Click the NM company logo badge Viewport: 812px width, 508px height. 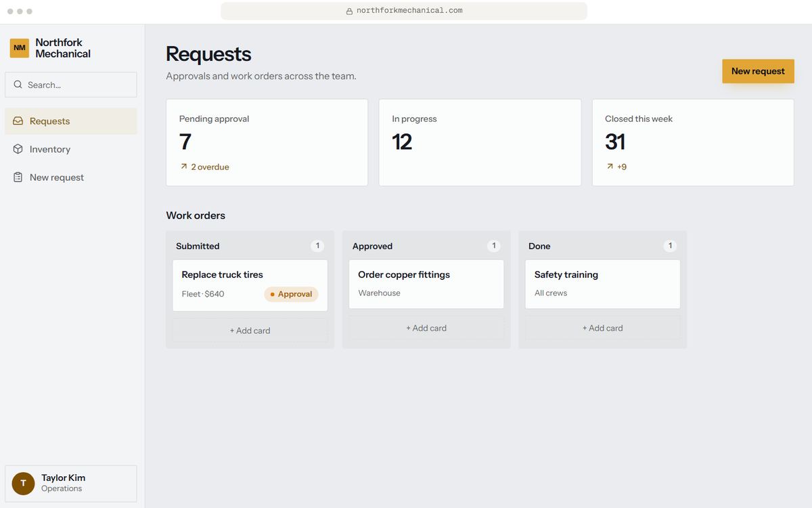coord(20,48)
